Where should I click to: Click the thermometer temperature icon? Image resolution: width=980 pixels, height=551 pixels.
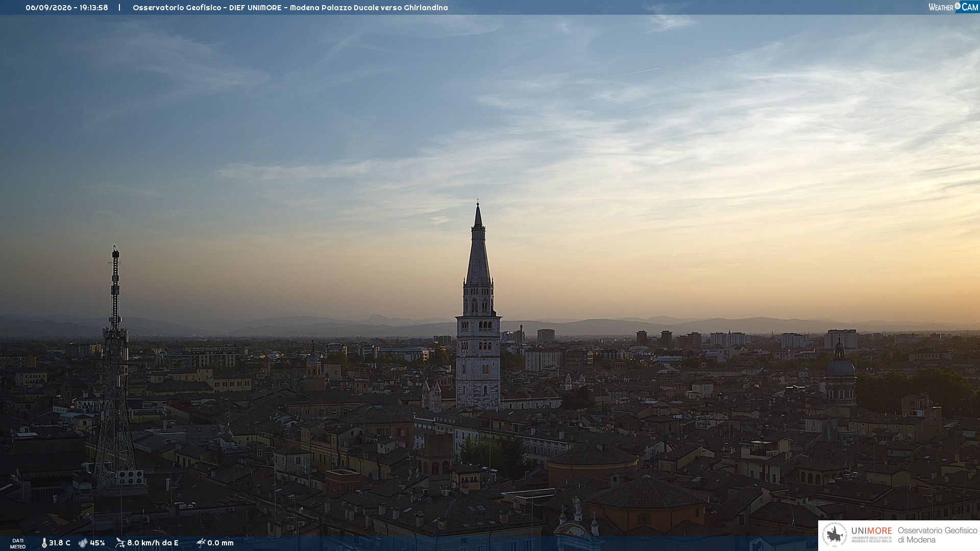(44, 543)
